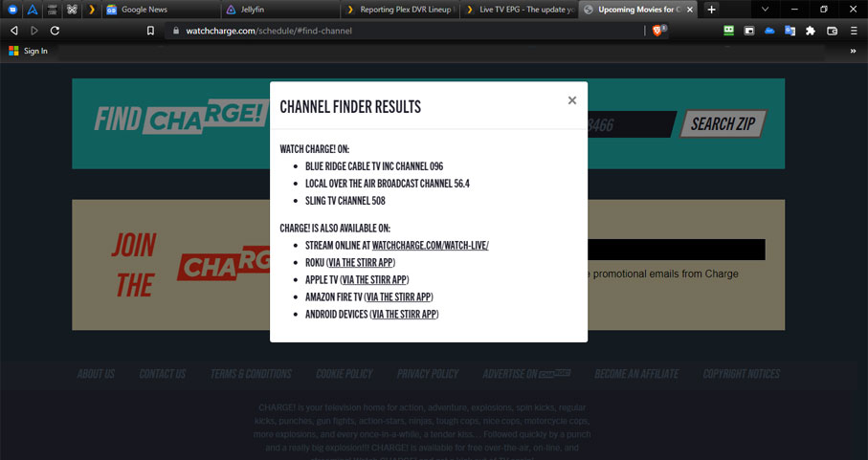Switch to the Google News tab

point(160,10)
